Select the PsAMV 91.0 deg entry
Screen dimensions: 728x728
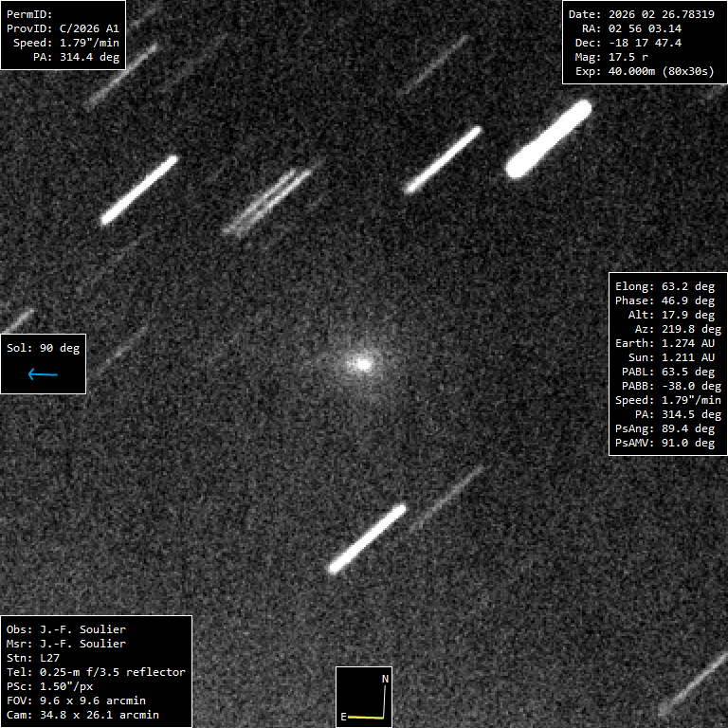point(664,443)
